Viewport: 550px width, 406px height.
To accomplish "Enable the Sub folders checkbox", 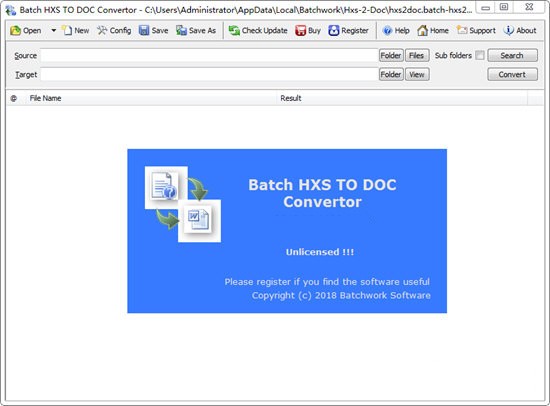I will (x=480, y=55).
